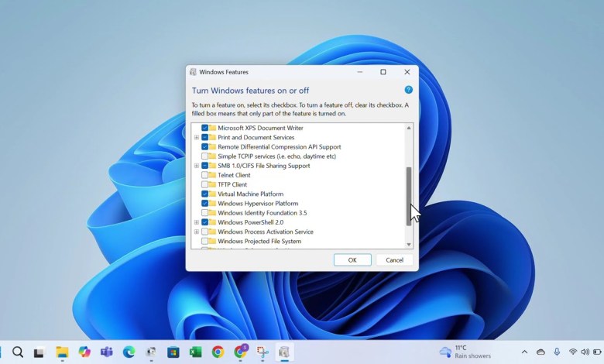Open Microsoft Store from the taskbar
The width and height of the screenshot is (604, 364).
coord(173,352)
